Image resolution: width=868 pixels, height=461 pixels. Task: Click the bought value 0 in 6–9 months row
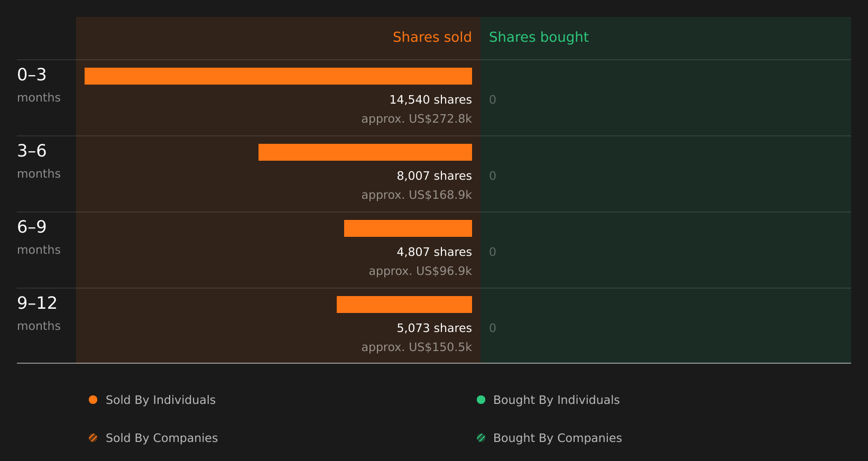[x=493, y=252]
